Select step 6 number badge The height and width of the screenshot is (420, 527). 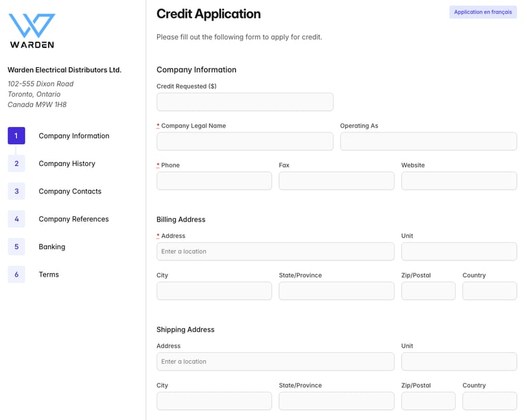point(16,275)
